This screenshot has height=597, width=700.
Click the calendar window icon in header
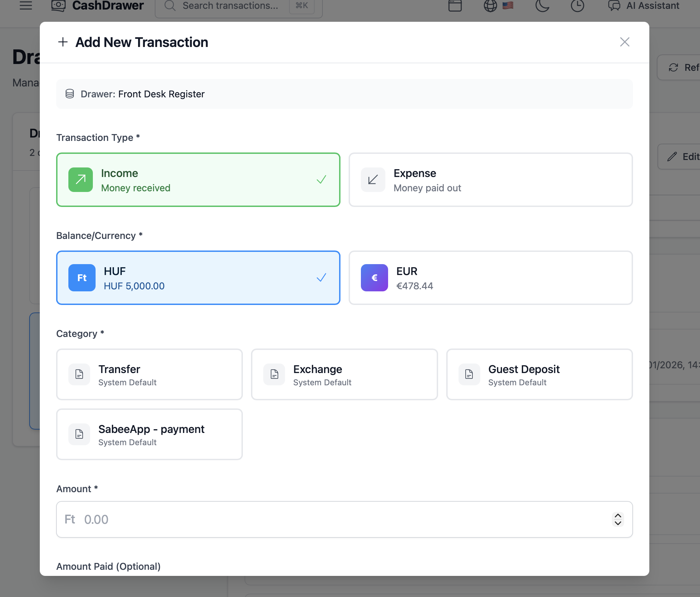pos(455,5)
